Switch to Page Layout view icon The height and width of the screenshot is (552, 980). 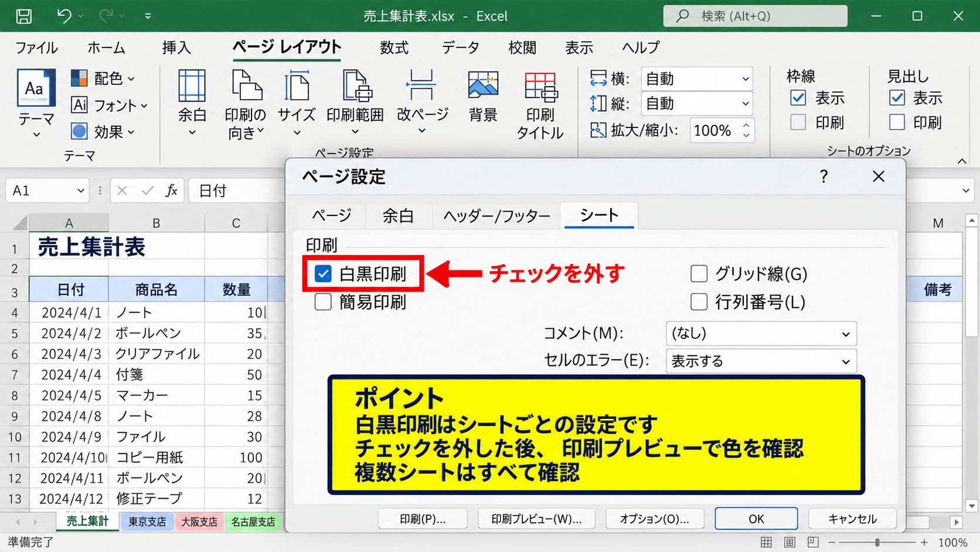point(790,542)
